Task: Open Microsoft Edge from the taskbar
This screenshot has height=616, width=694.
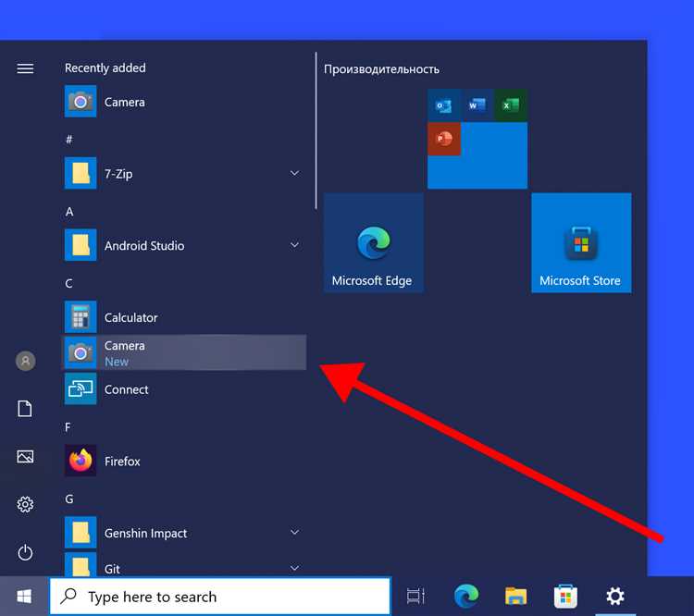Action: [x=466, y=596]
